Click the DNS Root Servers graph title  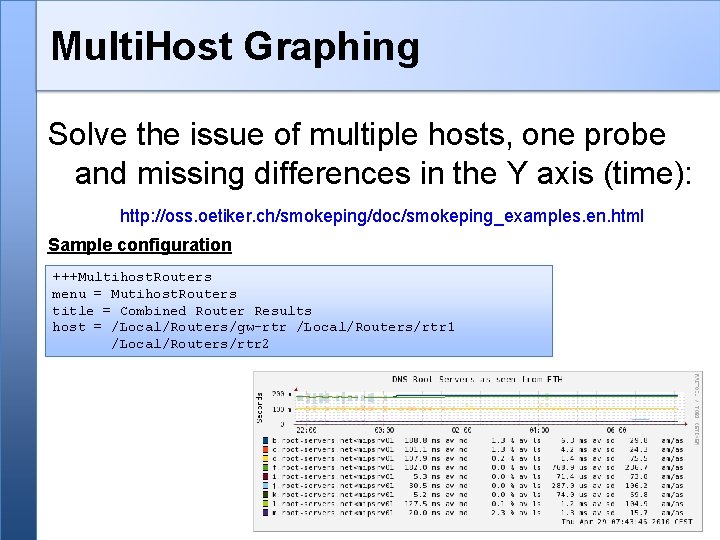point(477,379)
